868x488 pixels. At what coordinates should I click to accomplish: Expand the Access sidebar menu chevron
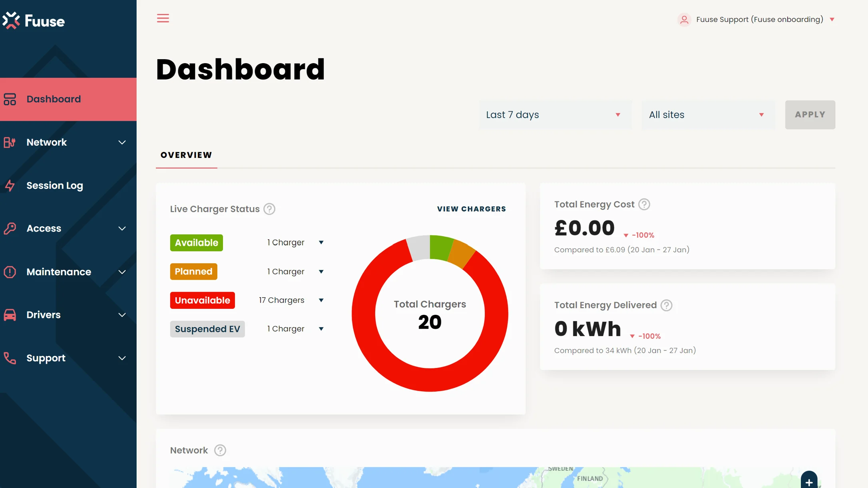(x=122, y=228)
